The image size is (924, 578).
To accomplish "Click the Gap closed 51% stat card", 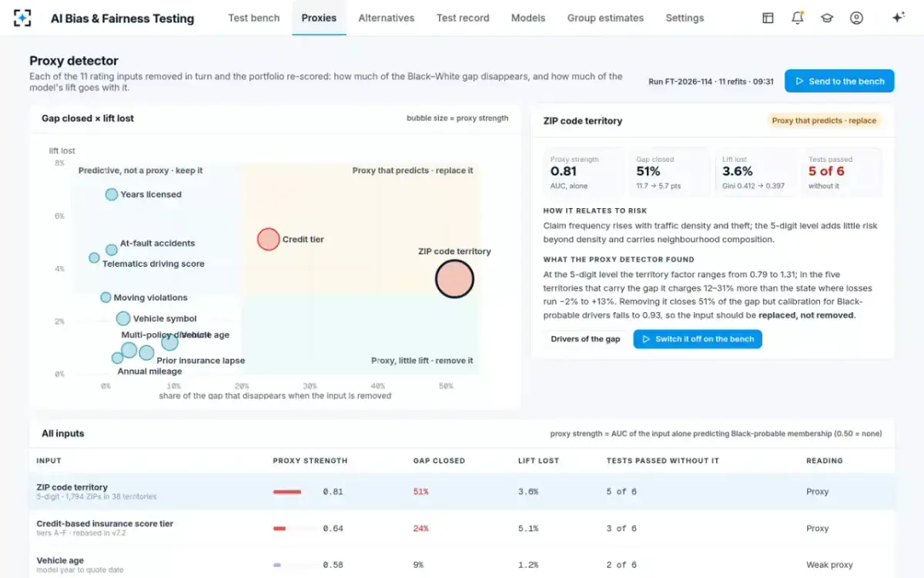I will pyautogui.click(x=671, y=173).
